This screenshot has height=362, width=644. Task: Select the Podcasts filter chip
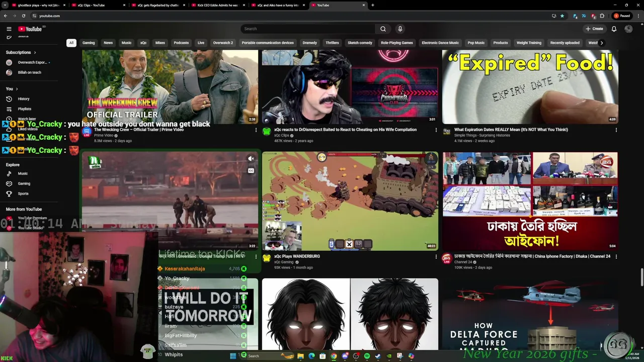pyautogui.click(x=181, y=43)
